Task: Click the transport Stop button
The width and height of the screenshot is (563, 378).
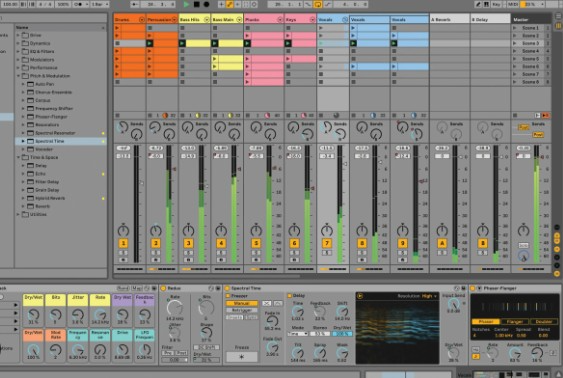Action: pyautogui.click(x=196, y=4)
